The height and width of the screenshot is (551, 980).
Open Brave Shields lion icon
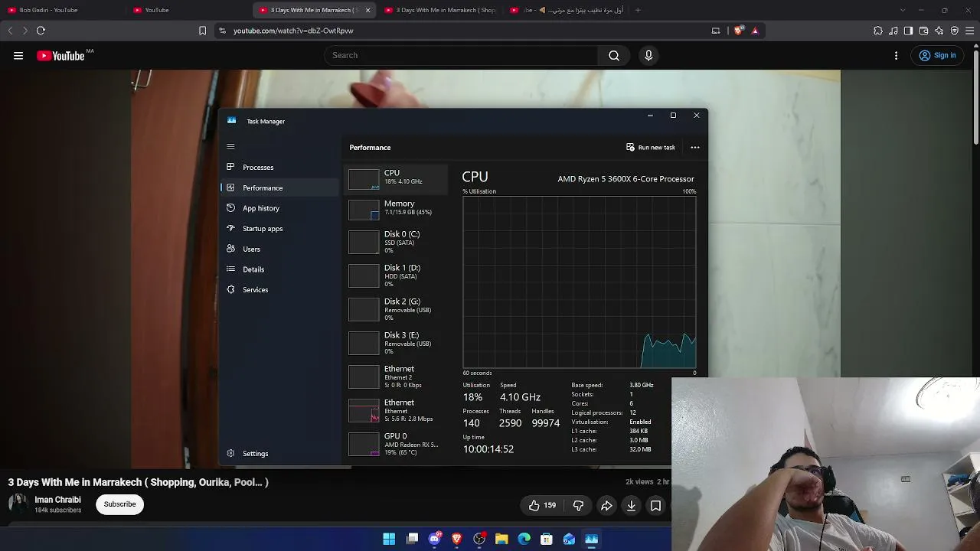coord(739,31)
